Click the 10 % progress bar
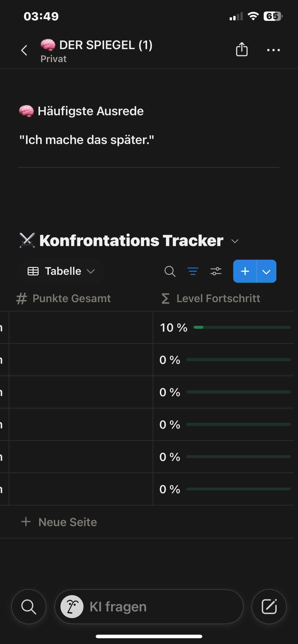 coord(242,327)
